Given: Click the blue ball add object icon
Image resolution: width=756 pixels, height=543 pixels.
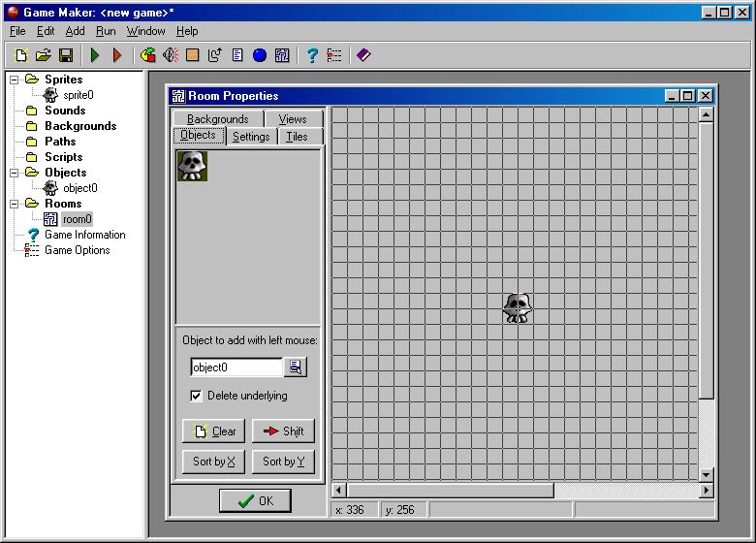Looking at the screenshot, I should pos(260,55).
